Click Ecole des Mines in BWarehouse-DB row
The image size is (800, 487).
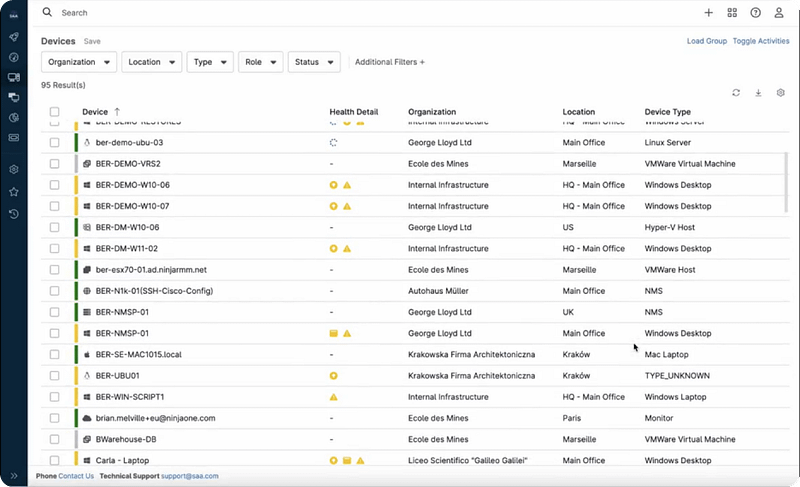pyautogui.click(x=438, y=439)
